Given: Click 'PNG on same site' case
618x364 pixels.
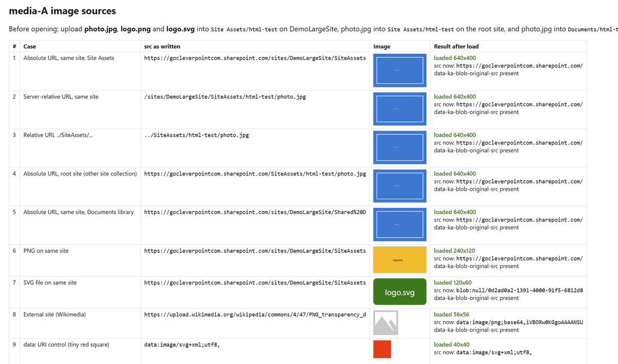Looking at the screenshot, I should (46, 251).
